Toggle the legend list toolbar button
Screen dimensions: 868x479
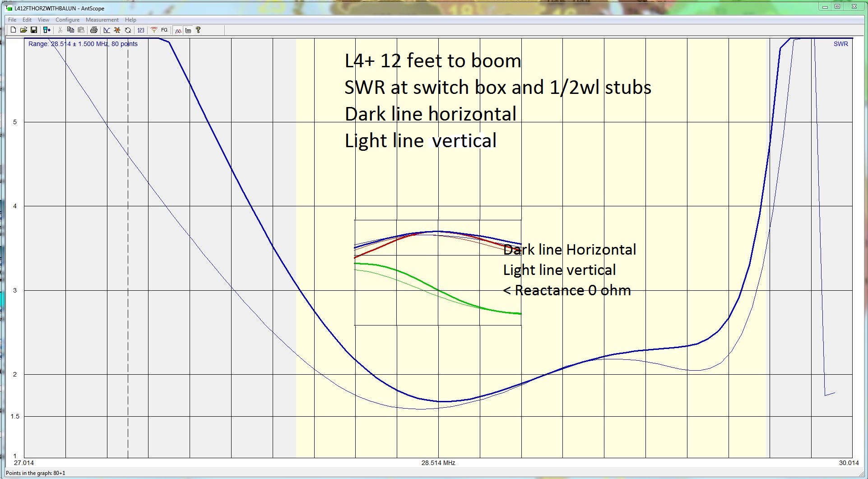pos(188,30)
